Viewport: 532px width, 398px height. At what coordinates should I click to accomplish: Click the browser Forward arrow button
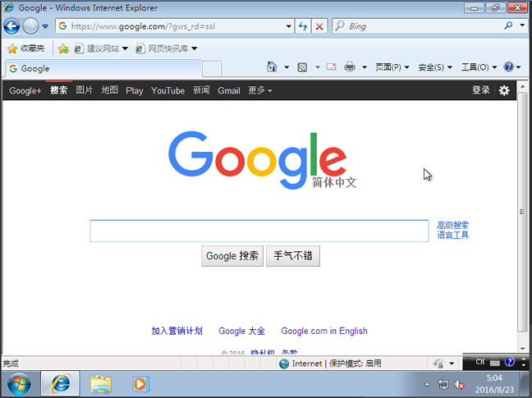tap(30, 26)
